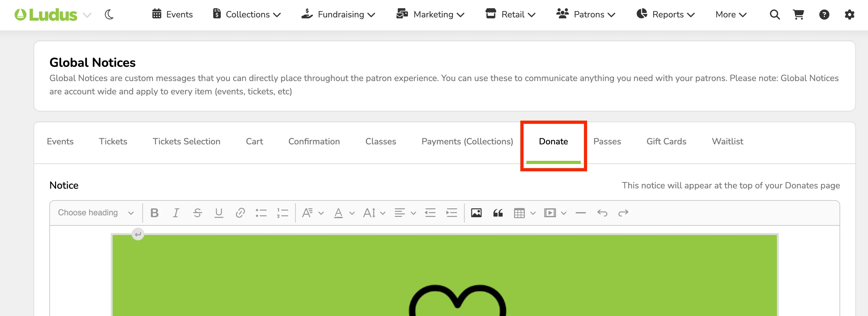
Task: Expand the Reports menu
Action: tap(666, 14)
